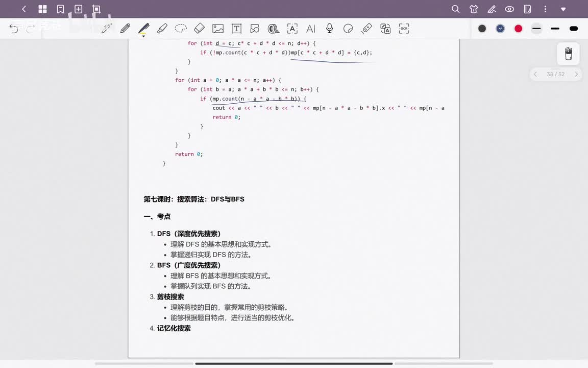Viewport: 588px width, 368px height.
Task: Collapse toolbar with down triangle
Action: coord(563,9)
